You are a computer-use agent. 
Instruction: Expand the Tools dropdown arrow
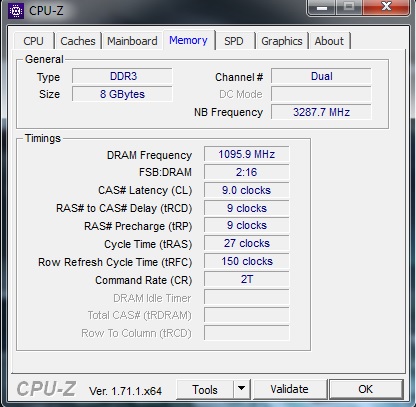click(x=242, y=389)
